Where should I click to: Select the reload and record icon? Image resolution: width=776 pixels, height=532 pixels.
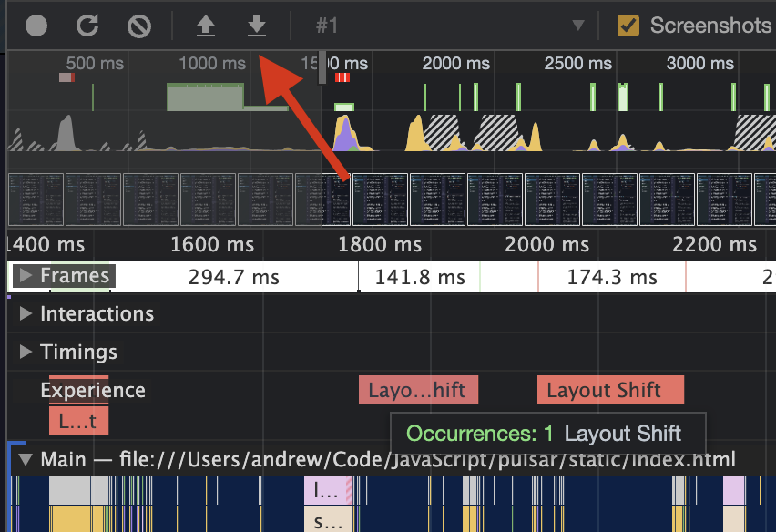point(87,26)
